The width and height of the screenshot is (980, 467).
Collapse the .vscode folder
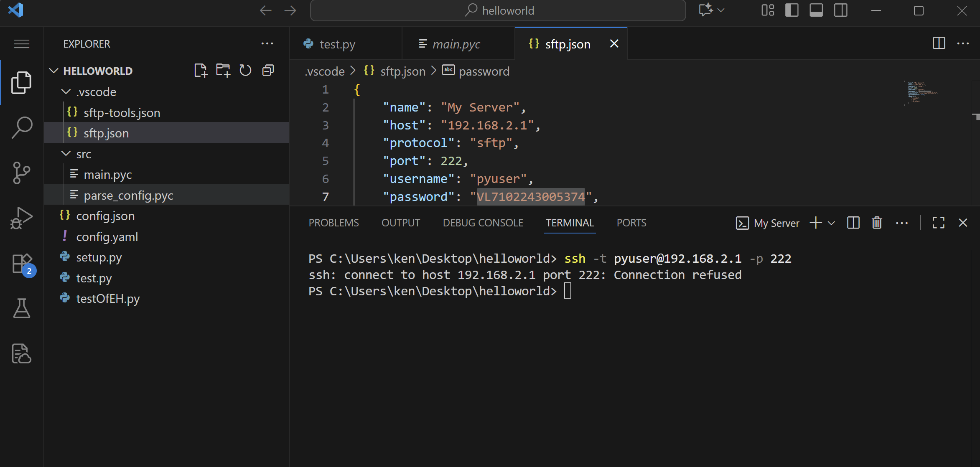[x=66, y=91]
